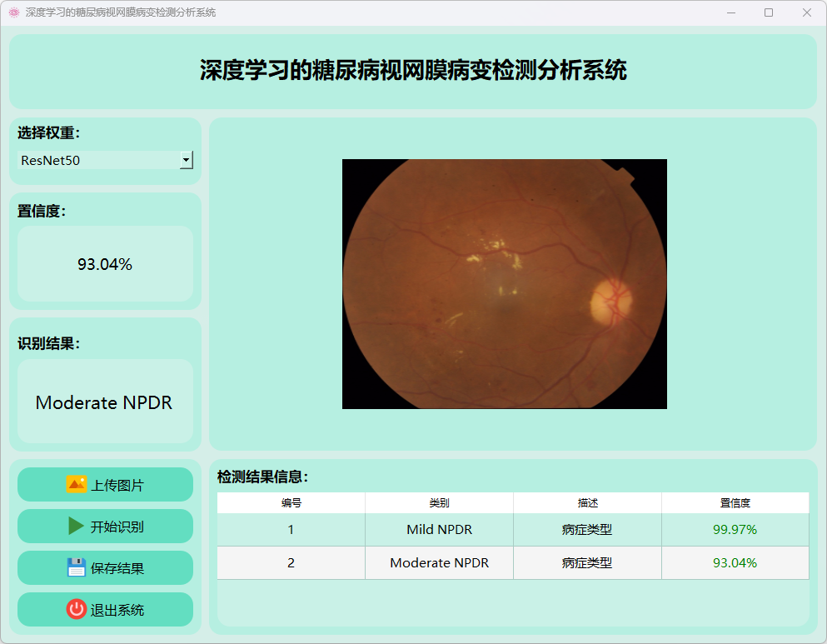827x644 pixels.
Task: Click the 类别 column header
Action: pos(439,502)
